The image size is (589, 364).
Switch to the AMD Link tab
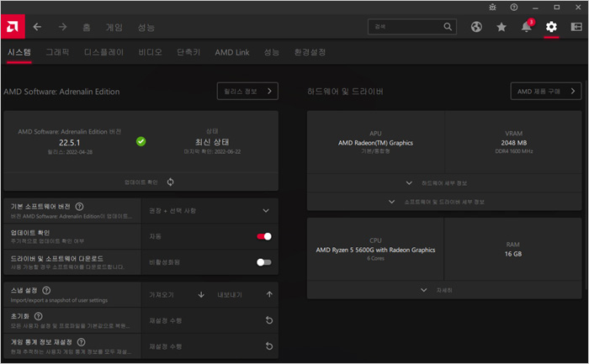tap(232, 52)
